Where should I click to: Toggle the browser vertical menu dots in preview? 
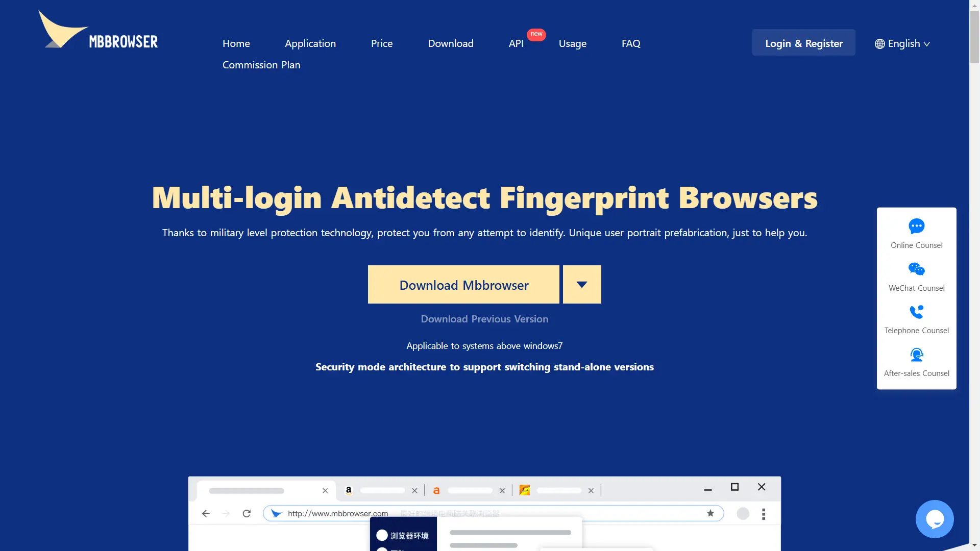(763, 514)
